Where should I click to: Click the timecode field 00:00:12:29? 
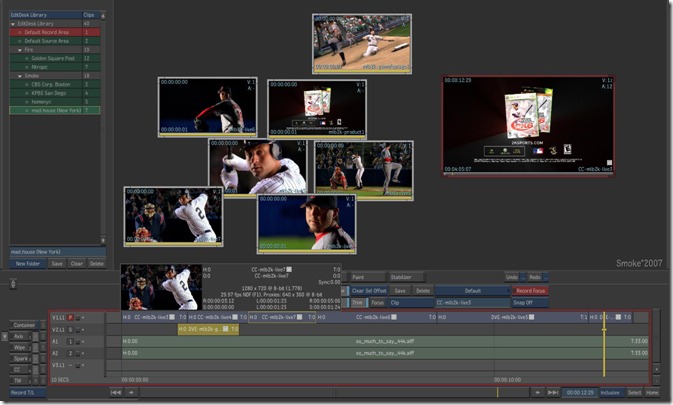580,392
